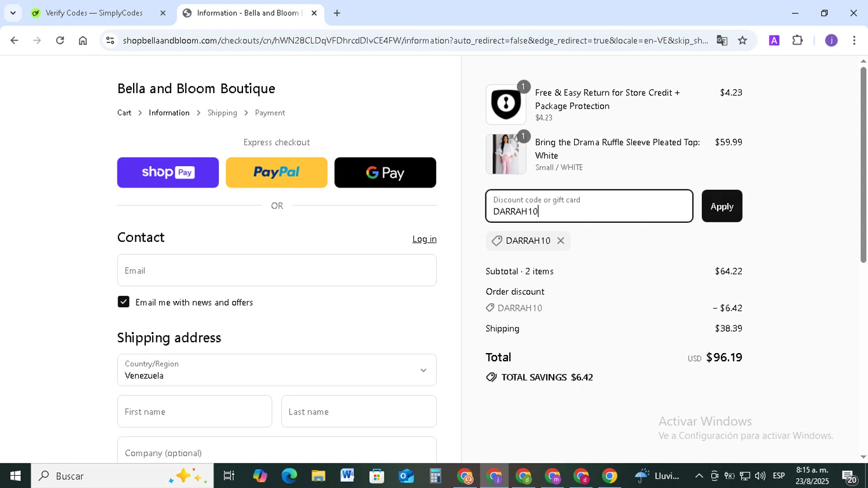This screenshot has width=868, height=488.
Task: Open a new browser tab
Action: click(337, 13)
